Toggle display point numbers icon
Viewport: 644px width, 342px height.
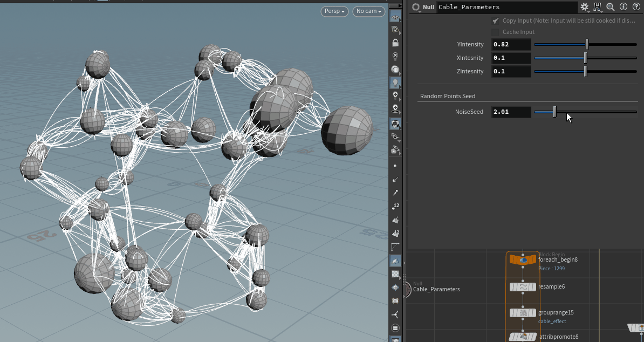[395, 206]
